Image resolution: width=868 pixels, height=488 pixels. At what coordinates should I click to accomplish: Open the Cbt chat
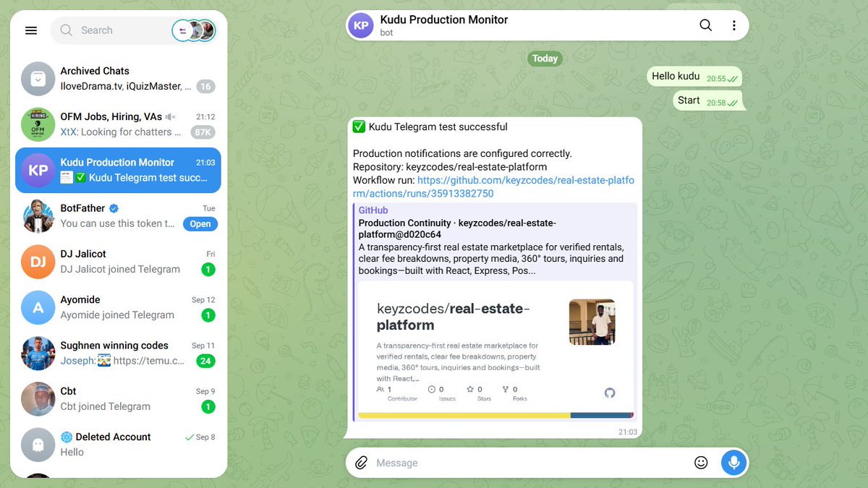tap(119, 398)
